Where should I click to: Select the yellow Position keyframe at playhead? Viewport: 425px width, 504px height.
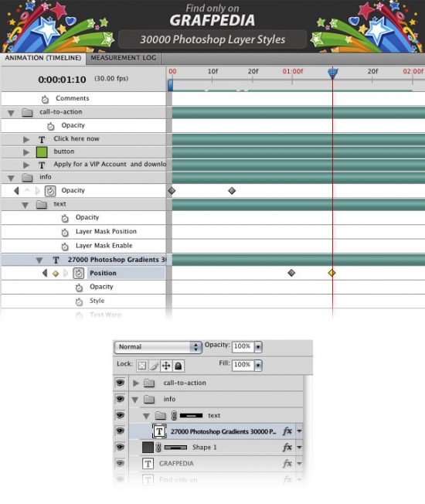(331, 273)
